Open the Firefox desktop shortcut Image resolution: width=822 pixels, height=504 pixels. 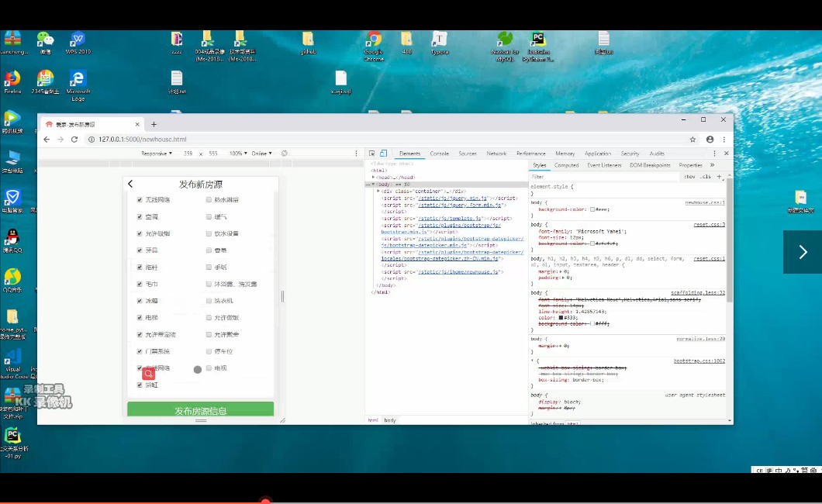click(x=12, y=82)
